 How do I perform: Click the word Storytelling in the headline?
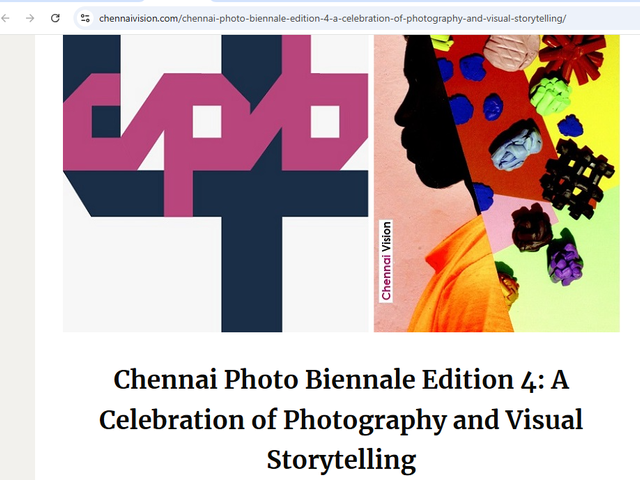(x=341, y=460)
